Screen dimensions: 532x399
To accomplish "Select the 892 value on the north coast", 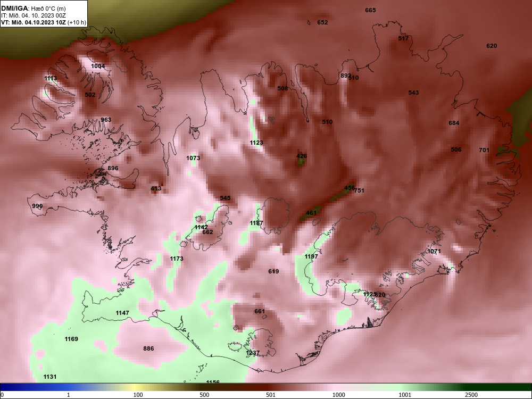I will tap(345, 76).
